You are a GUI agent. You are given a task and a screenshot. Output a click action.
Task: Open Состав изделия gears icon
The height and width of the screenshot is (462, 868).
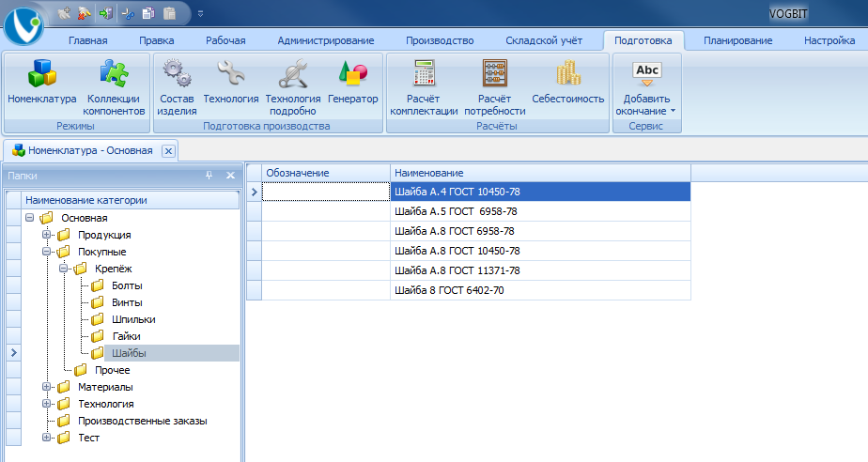[177, 73]
